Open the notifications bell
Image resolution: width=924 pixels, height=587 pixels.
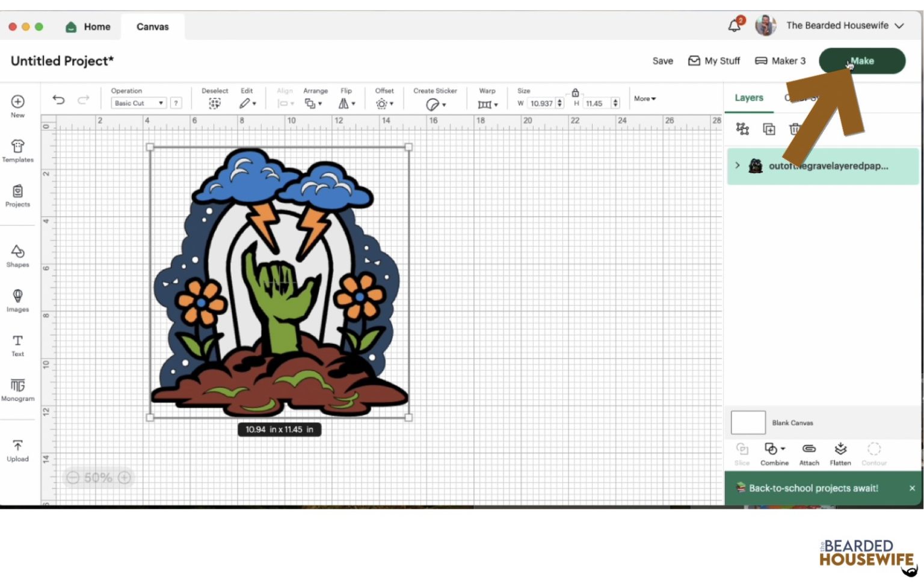[x=735, y=26]
